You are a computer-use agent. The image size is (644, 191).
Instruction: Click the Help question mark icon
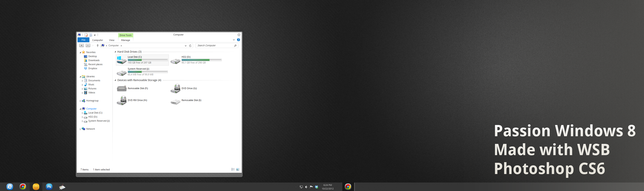(x=239, y=40)
